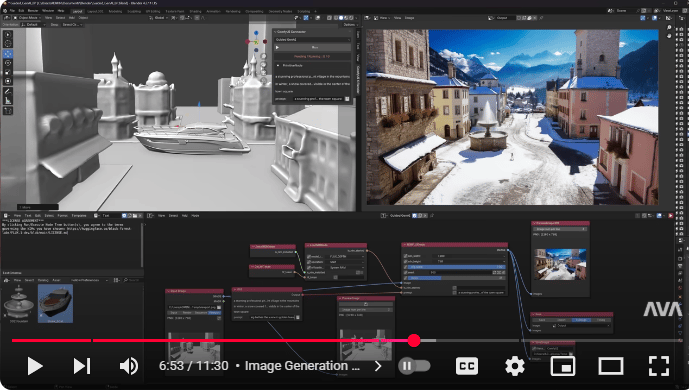Enable solid viewport shading mode
The image size is (689, 391).
340,18
